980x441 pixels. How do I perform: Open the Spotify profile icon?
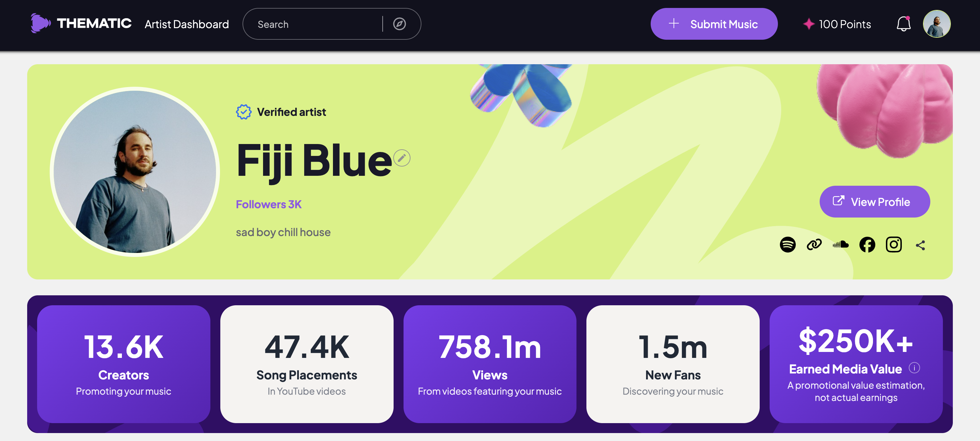point(788,244)
